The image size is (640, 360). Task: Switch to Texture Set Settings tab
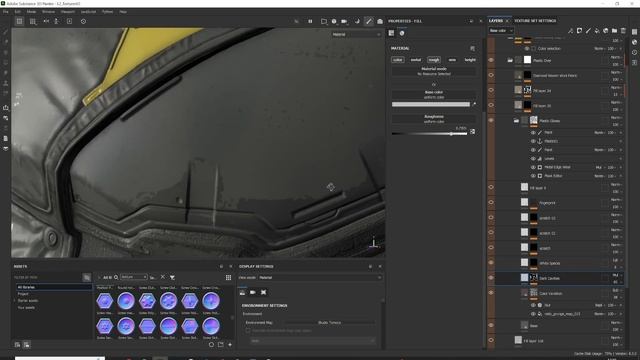pos(535,21)
